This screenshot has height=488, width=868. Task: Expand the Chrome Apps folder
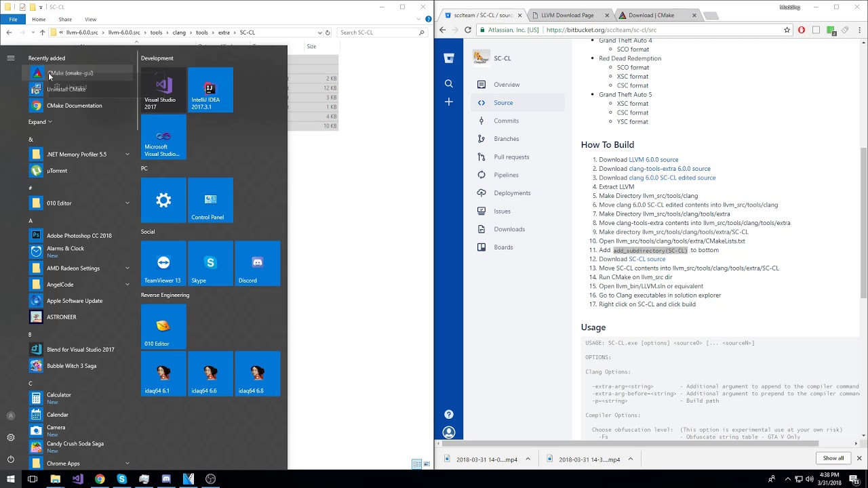coord(80,464)
